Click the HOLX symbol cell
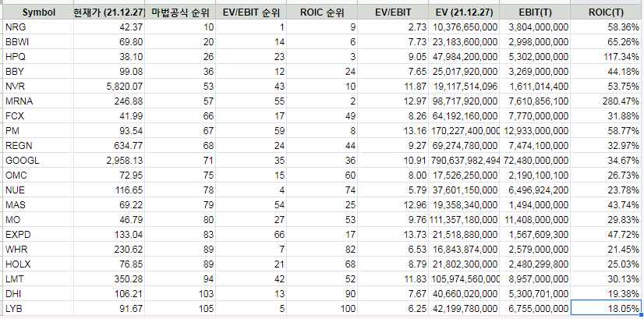Image resolution: width=644 pixels, height=319 pixels. [39, 264]
